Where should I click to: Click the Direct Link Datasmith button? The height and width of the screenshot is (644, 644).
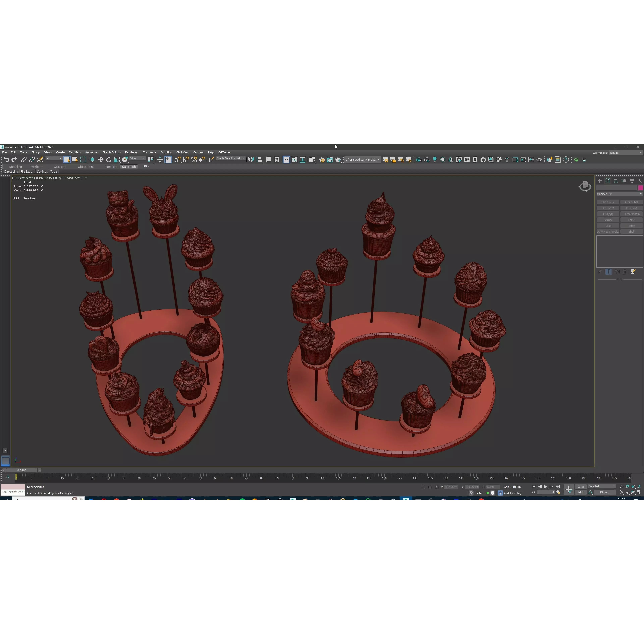11,172
